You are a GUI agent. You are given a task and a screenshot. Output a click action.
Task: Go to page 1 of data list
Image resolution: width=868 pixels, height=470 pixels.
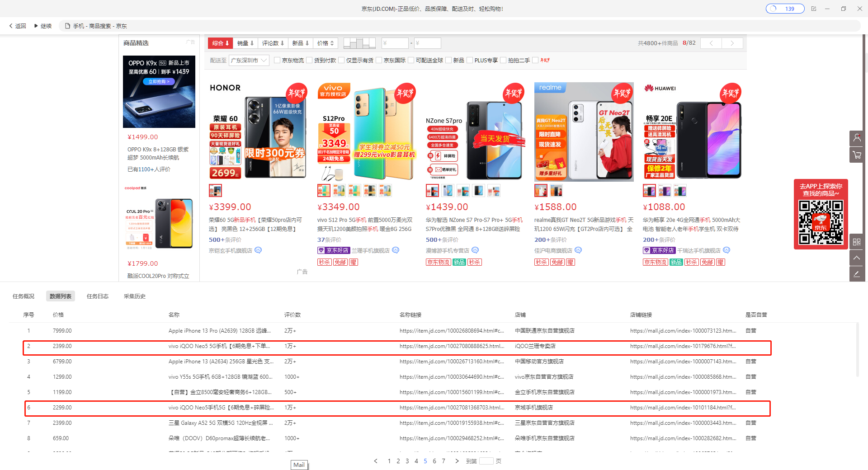tap(389, 461)
